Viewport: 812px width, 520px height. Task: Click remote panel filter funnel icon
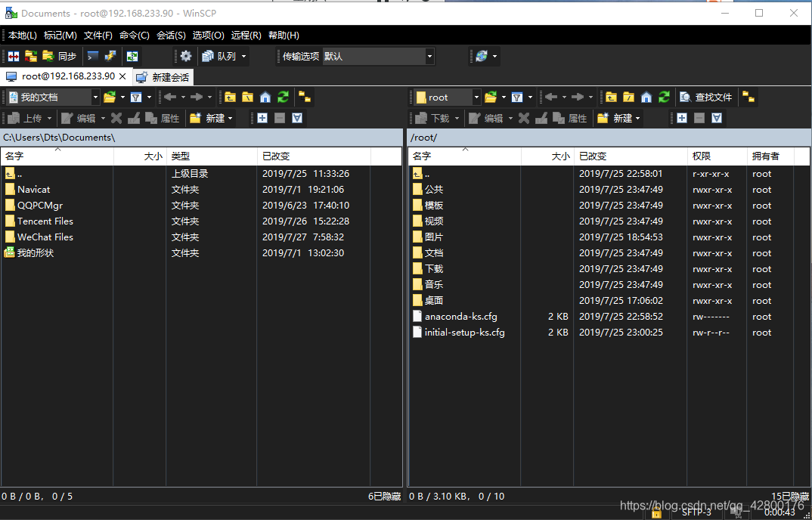click(x=517, y=97)
